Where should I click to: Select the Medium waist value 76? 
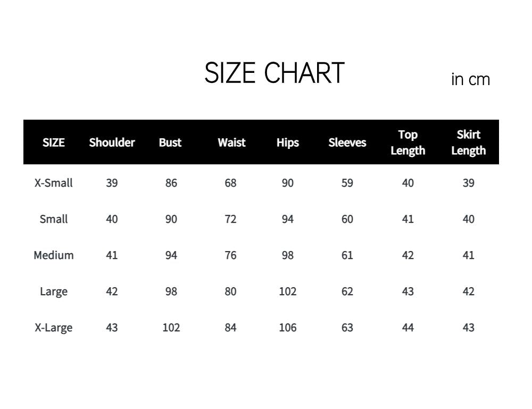pos(230,255)
